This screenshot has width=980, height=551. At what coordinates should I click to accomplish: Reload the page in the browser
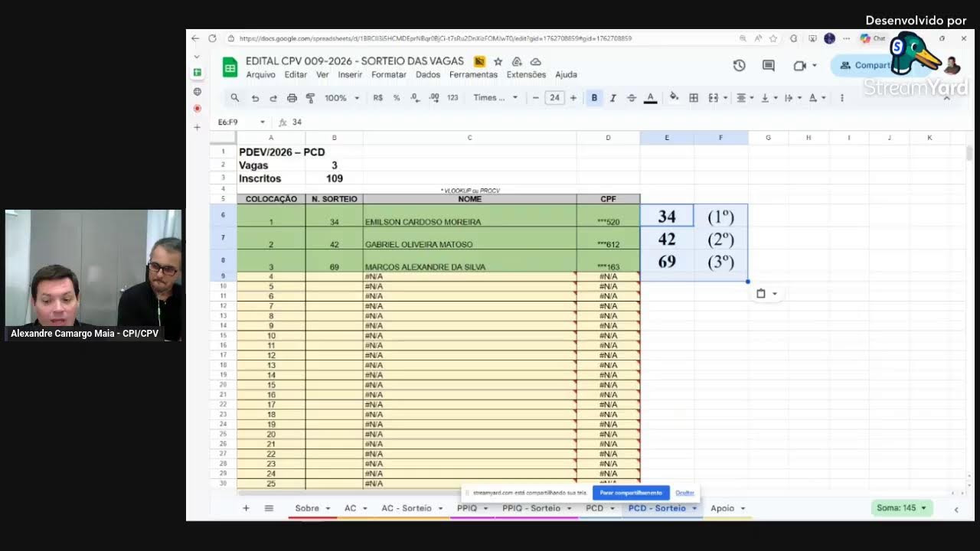(212, 38)
